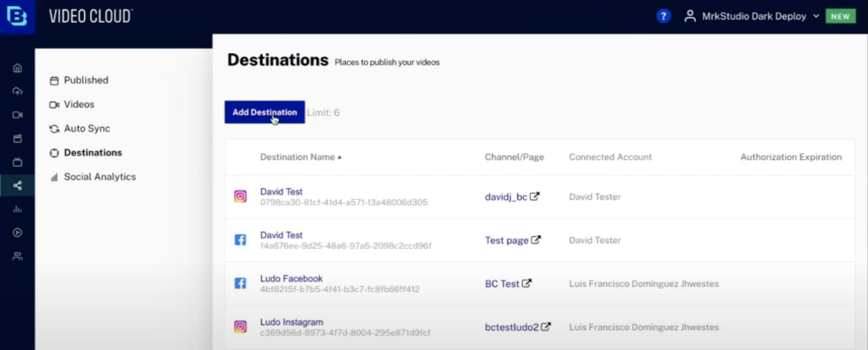Click the ID c369d56d-8973-4f7d-8004-295e871d9fcf
Viewport: 868px width, 350px height.
pos(345,333)
